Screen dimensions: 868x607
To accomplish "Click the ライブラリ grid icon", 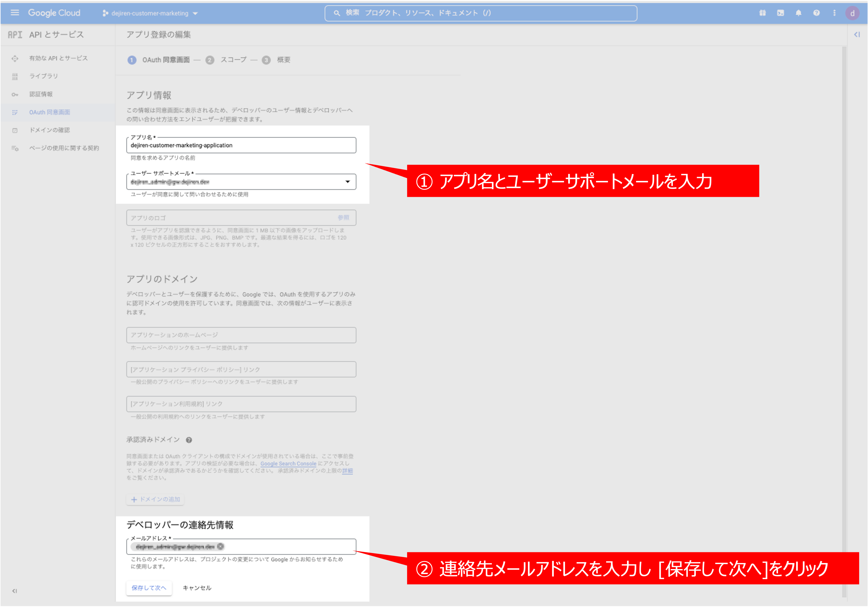I will coord(15,76).
